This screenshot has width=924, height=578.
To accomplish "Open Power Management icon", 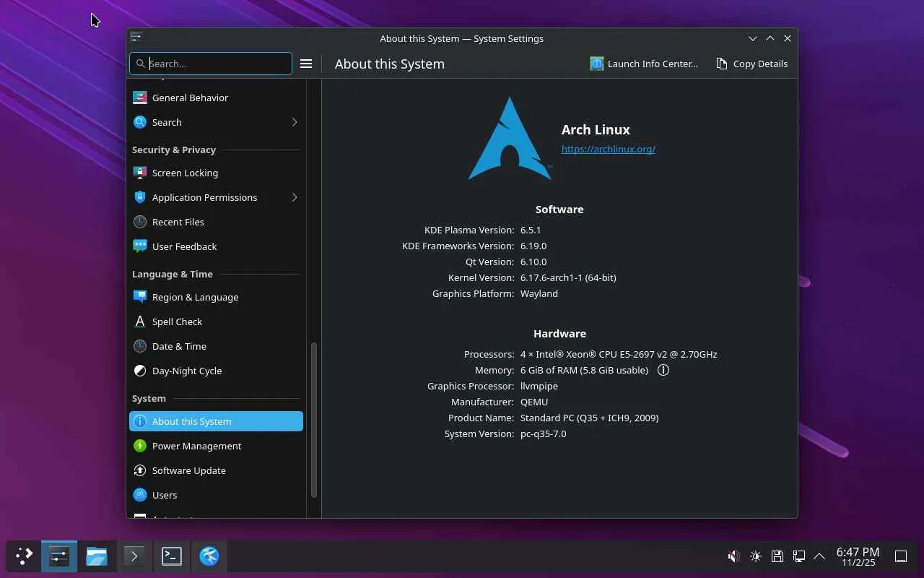I will click(140, 446).
